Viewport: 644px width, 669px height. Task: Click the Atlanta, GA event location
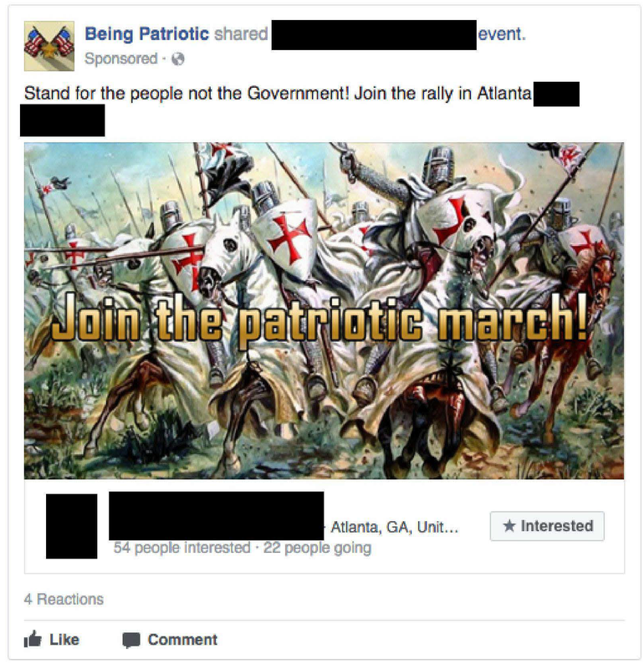(x=394, y=528)
